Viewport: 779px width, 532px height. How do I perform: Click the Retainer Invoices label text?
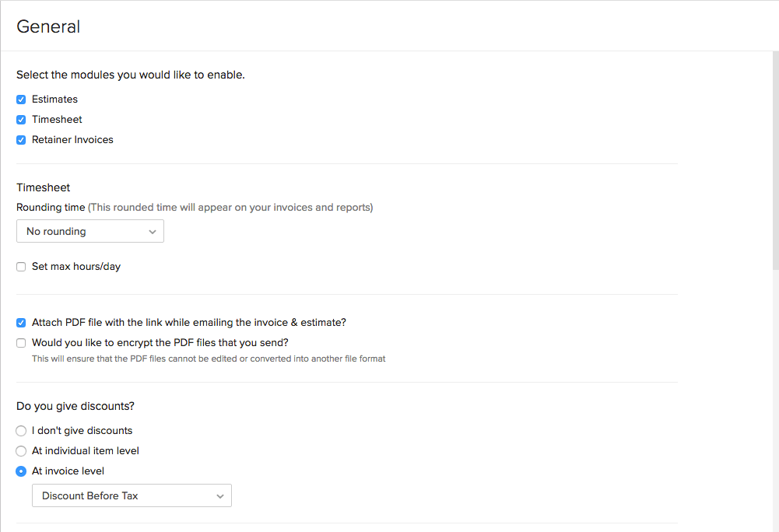point(72,140)
